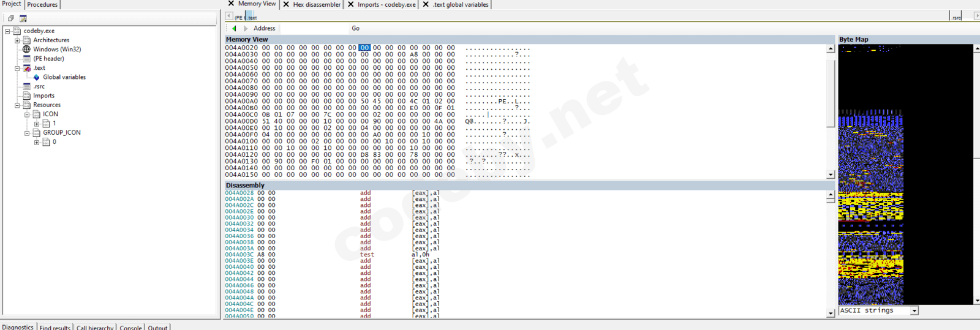Click the .text segment in section map
980x330 pixels.
point(251,17)
